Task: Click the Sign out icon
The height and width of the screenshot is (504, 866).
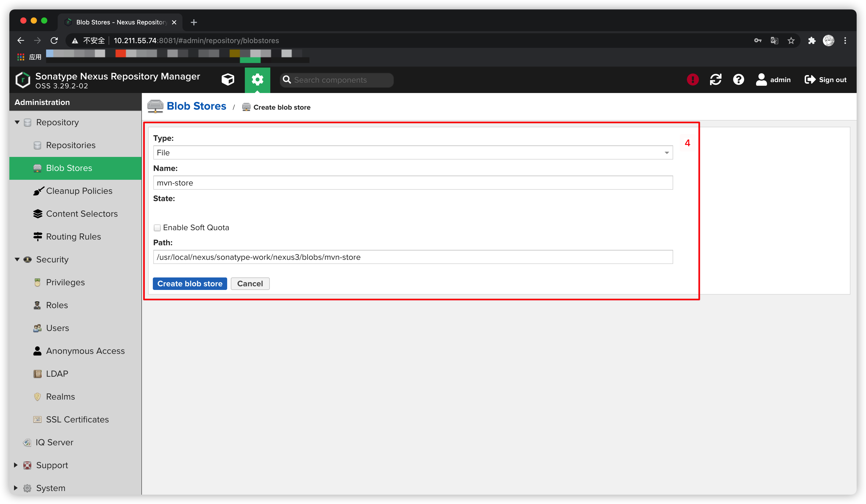Action: (x=810, y=80)
